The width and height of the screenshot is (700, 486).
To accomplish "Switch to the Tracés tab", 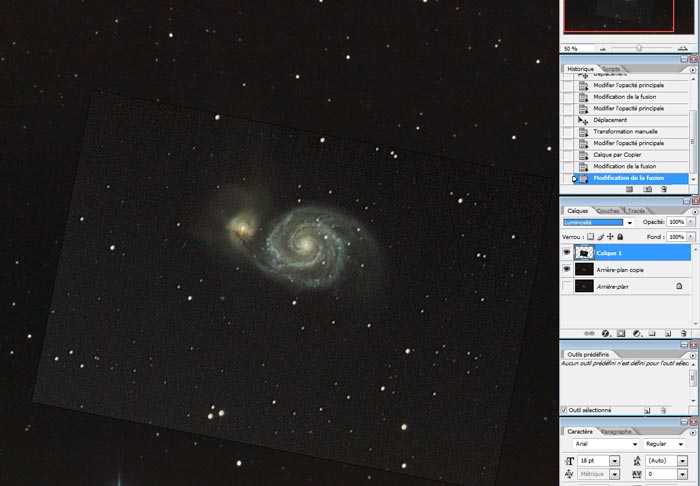I will pos(636,211).
